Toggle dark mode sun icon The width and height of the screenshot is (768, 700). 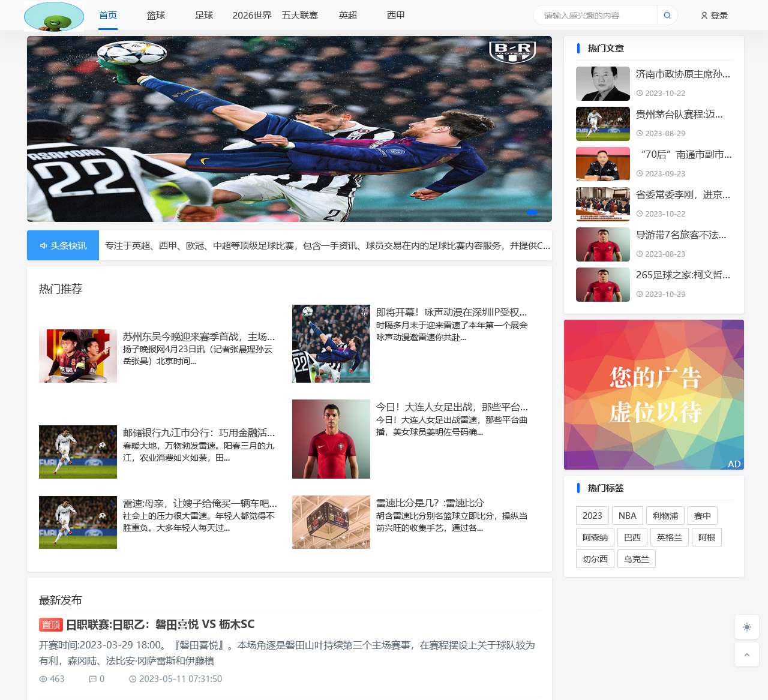pos(747,627)
